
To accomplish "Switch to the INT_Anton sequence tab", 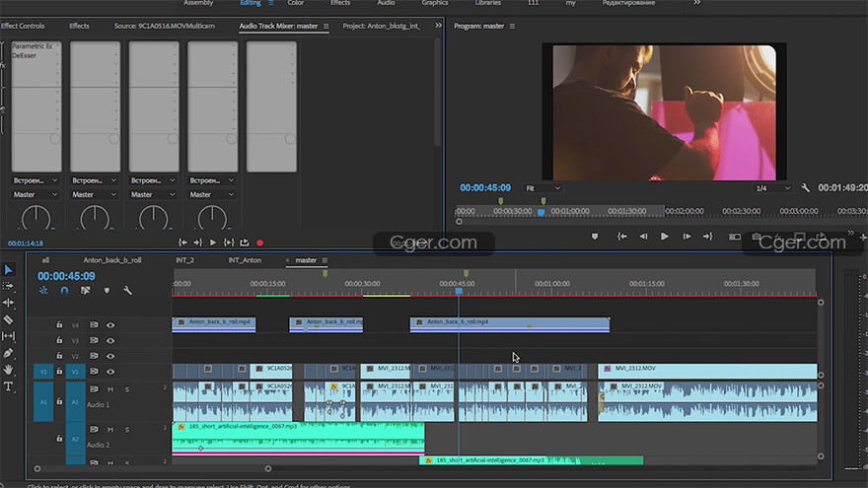I will 245,260.
